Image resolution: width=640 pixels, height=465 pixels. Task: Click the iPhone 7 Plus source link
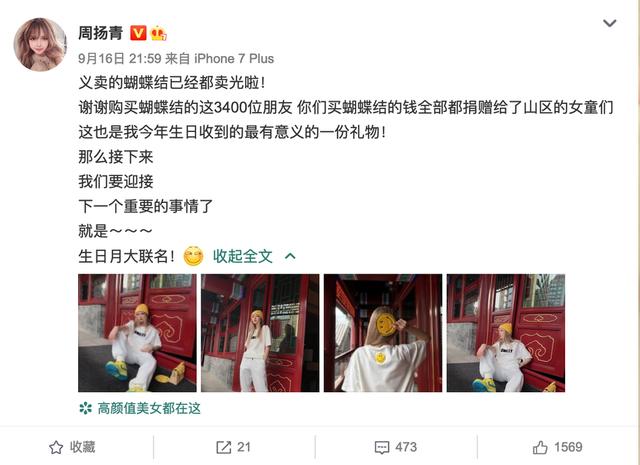coord(234,58)
